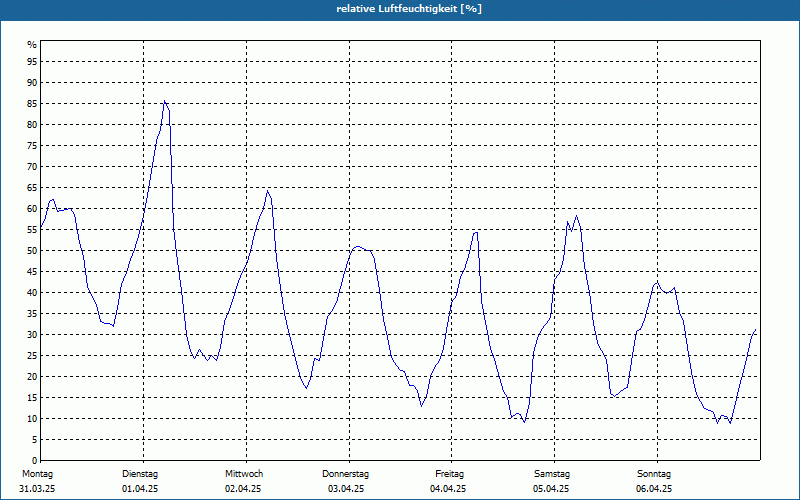Click the 'Dienstag' day label

click(140, 474)
